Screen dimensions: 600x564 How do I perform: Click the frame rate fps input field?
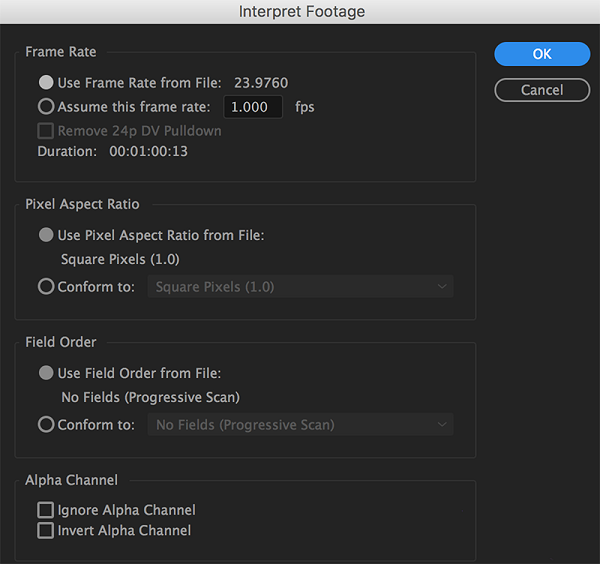(x=253, y=107)
